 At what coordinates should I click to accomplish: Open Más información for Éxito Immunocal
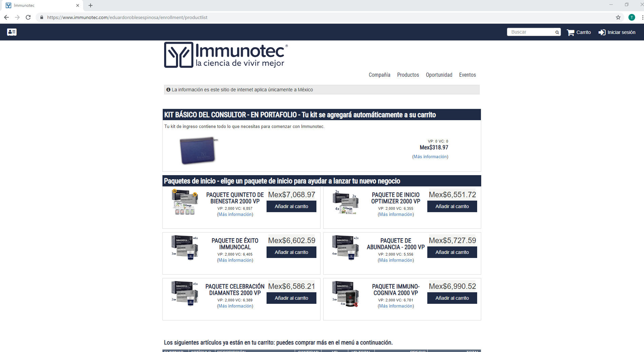point(235,260)
